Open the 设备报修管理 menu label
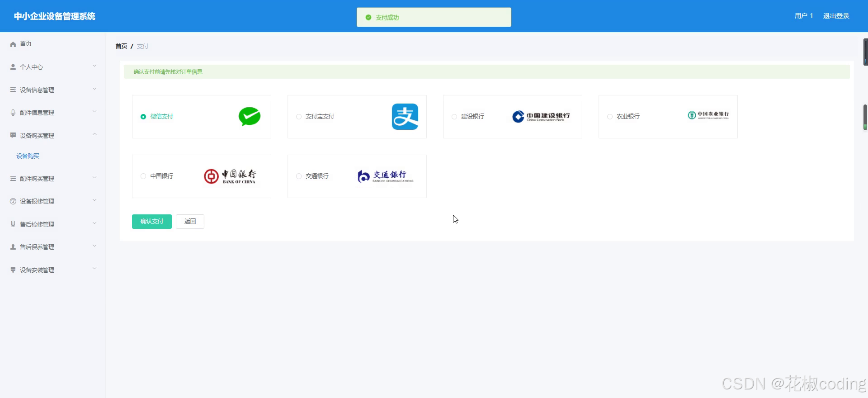 click(37, 201)
